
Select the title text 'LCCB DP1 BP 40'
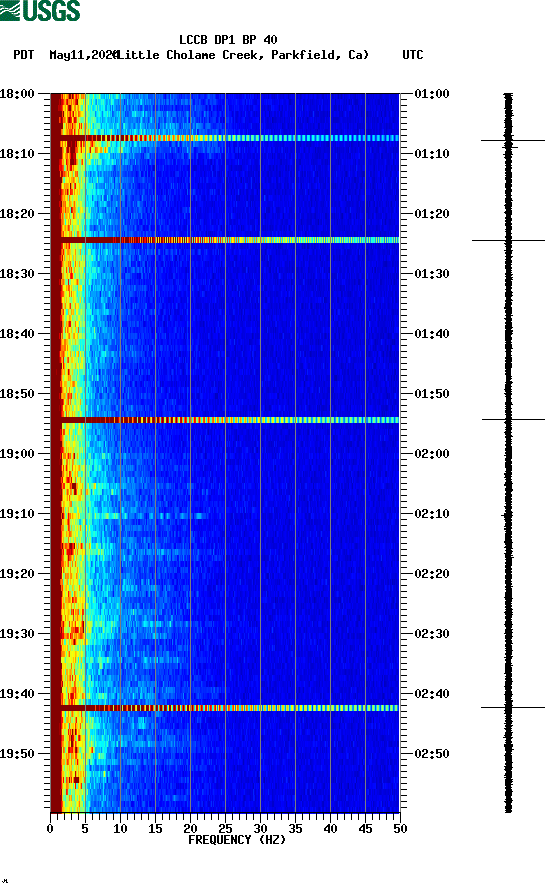(228, 40)
